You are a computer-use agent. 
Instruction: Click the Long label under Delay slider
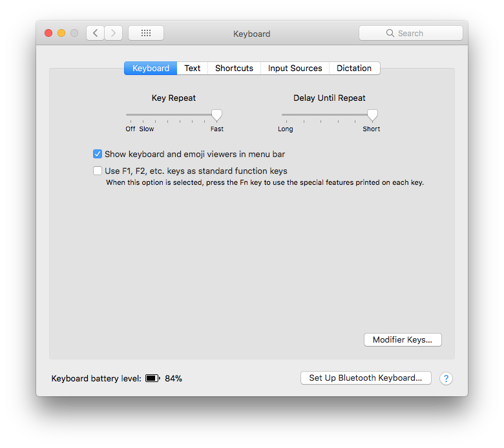pos(286,129)
